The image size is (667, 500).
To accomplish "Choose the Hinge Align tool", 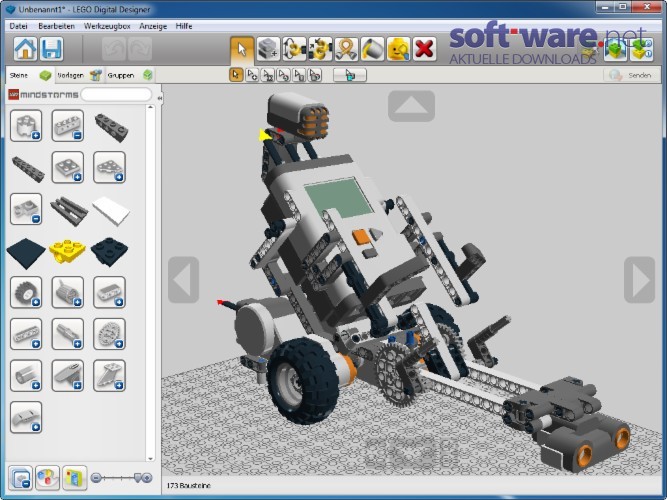I will coord(320,49).
